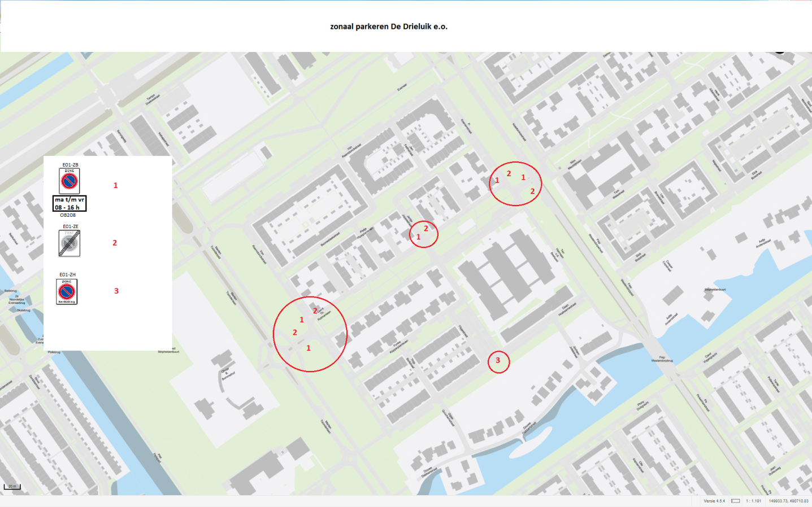This screenshot has width=812, height=507.
Task: Click the red legend number 1
Action: [115, 185]
